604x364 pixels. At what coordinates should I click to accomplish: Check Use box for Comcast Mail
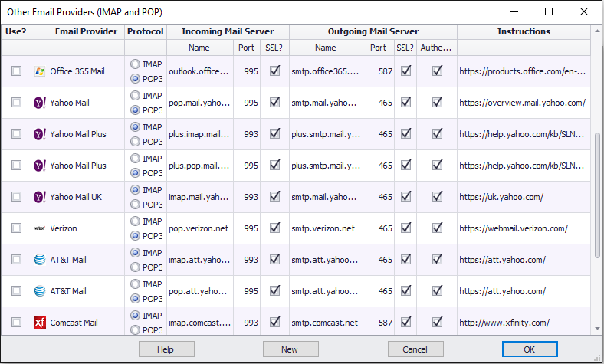[16, 323]
